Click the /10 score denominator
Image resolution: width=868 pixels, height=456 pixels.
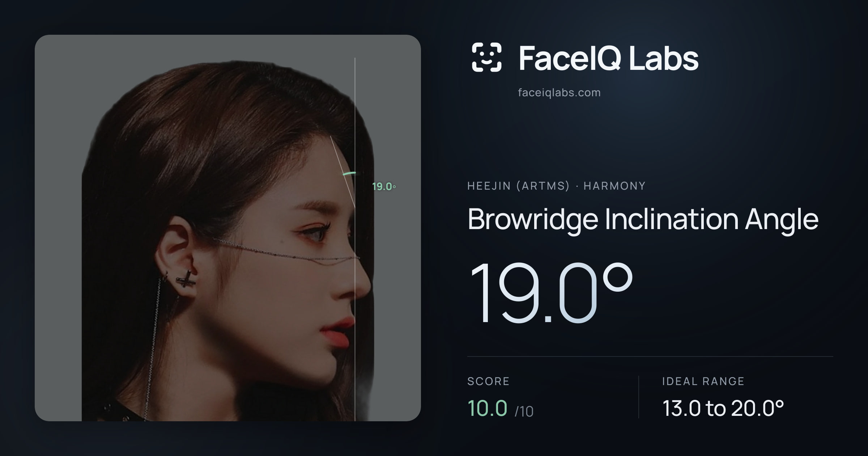click(524, 411)
